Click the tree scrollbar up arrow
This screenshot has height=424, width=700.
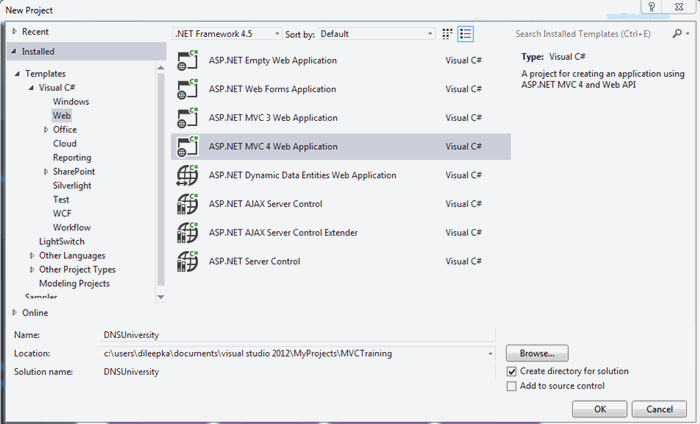pyautogui.click(x=161, y=67)
